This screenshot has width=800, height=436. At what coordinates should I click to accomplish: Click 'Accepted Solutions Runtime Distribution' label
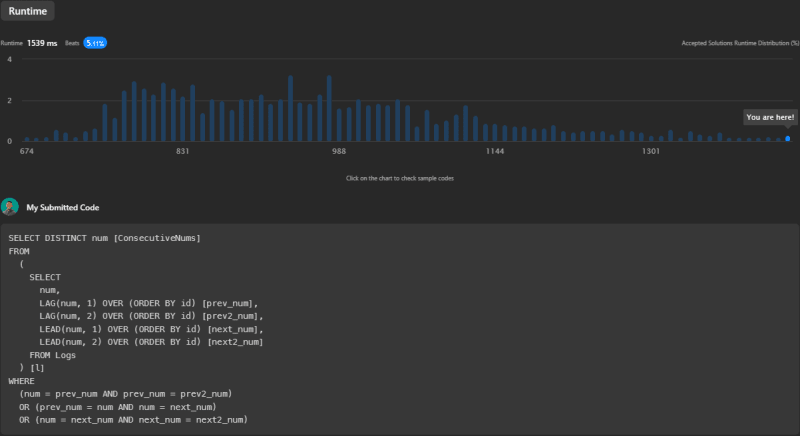(740, 43)
